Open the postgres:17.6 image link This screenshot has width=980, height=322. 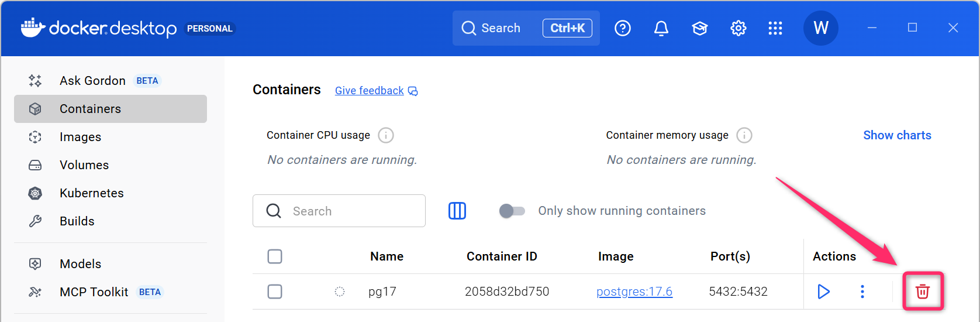coord(634,292)
